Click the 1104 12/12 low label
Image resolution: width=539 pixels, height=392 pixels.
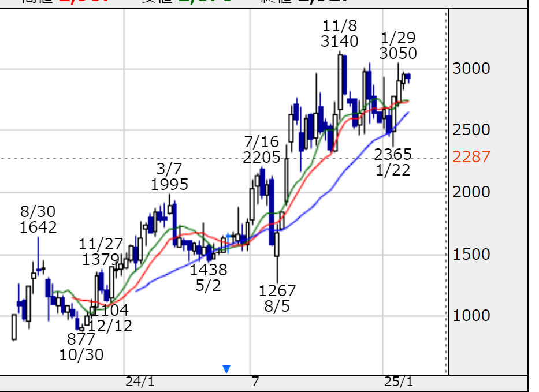click(x=110, y=318)
